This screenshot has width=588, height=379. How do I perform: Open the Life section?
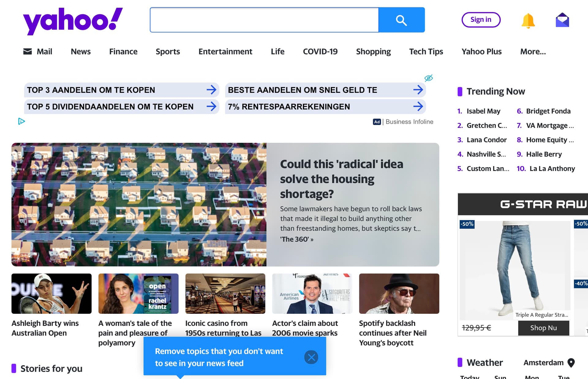pyautogui.click(x=277, y=51)
